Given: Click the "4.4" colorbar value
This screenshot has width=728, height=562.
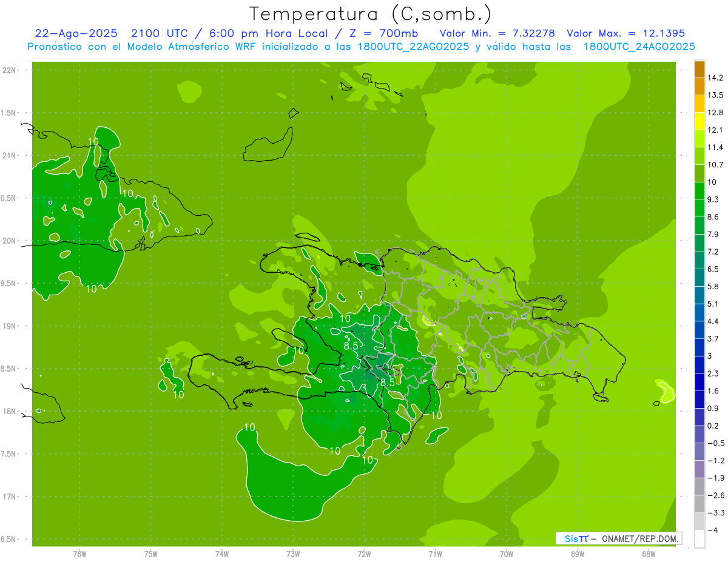Looking at the screenshot, I should pyautogui.click(x=713, y=321).
